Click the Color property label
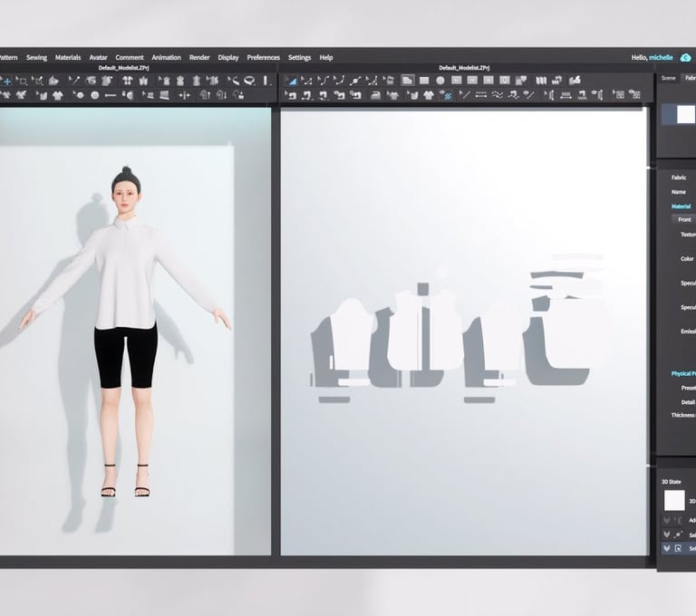The image size is (696, 616). [687, 259]
